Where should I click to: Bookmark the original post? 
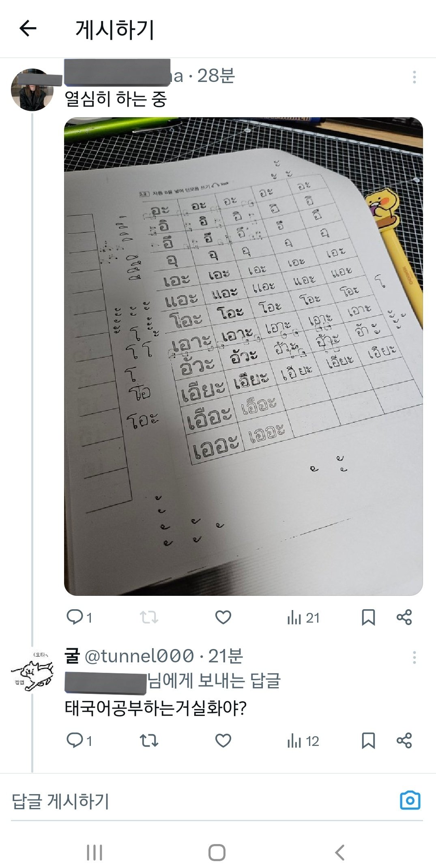[x=368, y=617]
